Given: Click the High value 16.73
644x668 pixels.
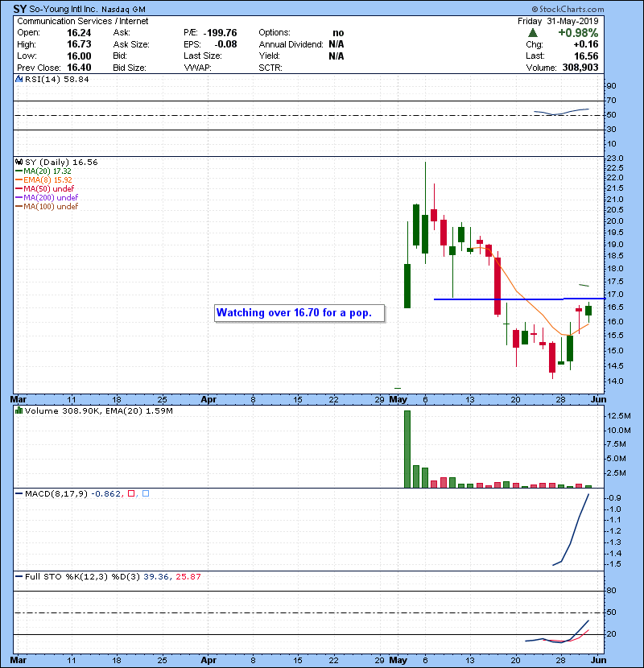Looking at the screenshot, I should click(79, 44).
